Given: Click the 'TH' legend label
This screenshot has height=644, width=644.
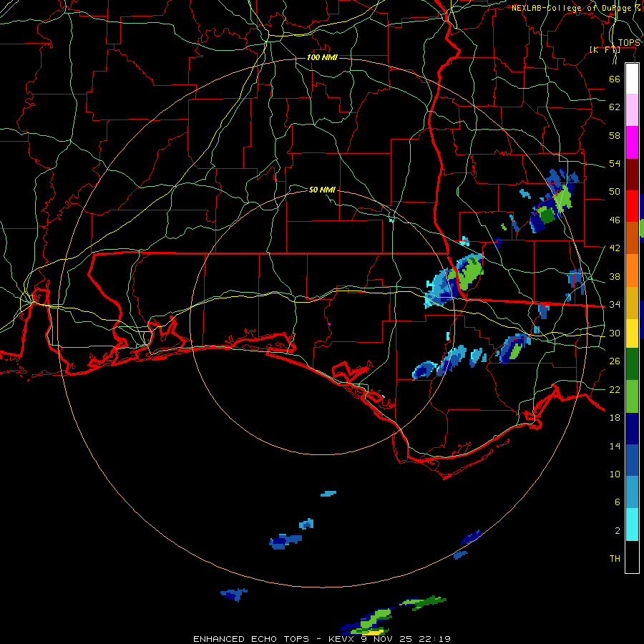Looking at the screenshot, I should pos(615,559).
